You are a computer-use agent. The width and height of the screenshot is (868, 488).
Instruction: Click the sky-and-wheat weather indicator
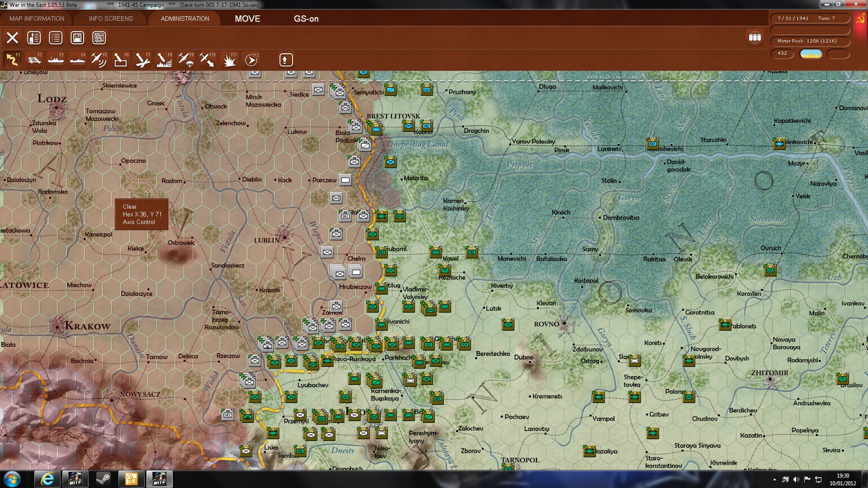(811, 54)
